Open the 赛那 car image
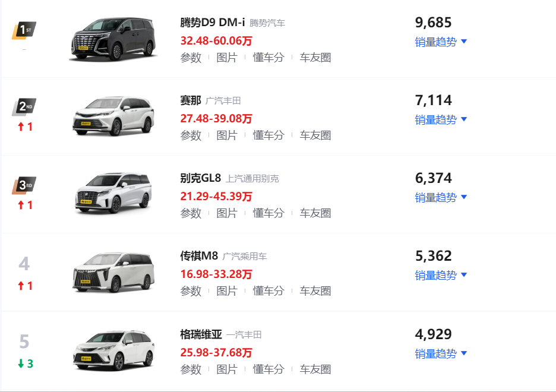The height and width of the screenshot is (392, 556). click(113, 118)
